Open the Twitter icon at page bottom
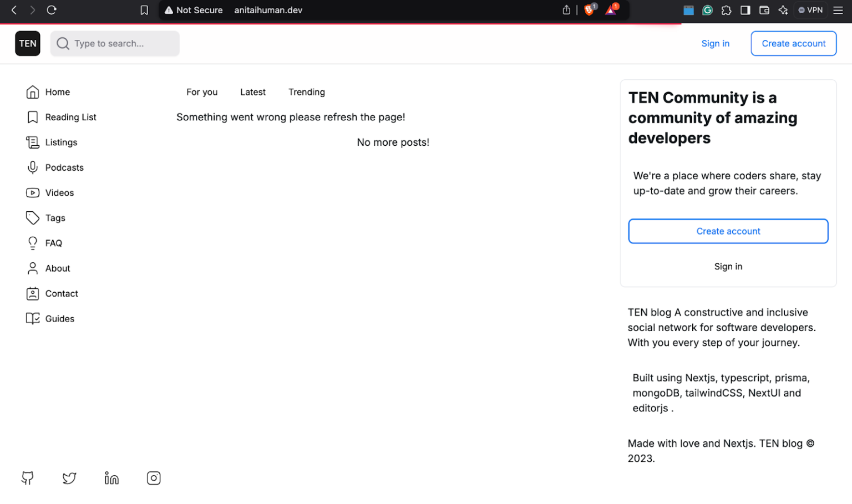Screen dimensions: 852x504 click(69, 478)
